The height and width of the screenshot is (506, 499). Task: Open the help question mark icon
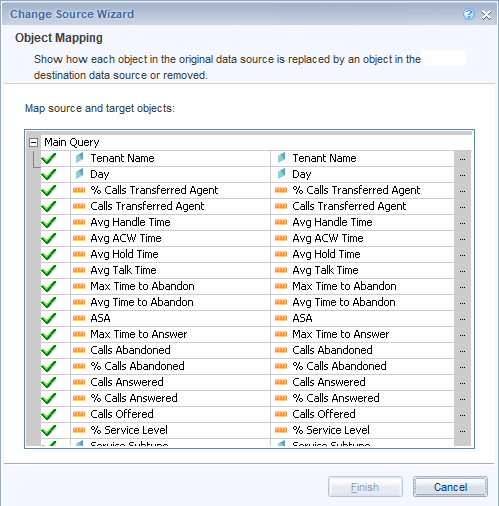(469, 14)
